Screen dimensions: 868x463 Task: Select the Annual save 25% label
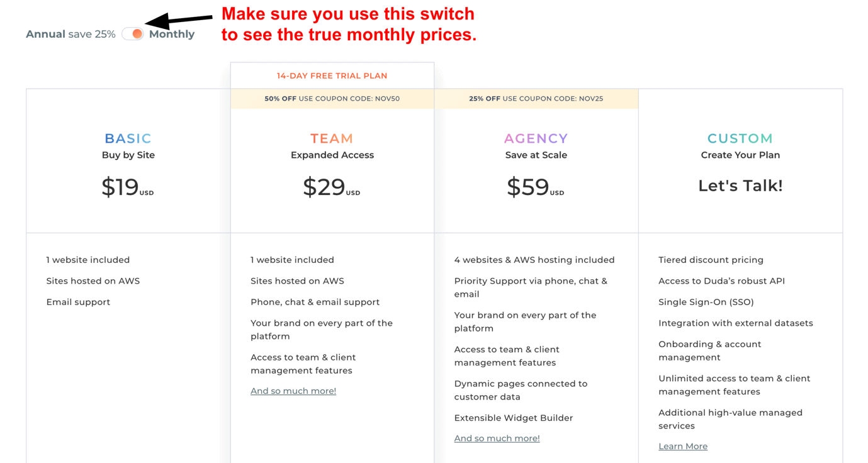point(70,34)
